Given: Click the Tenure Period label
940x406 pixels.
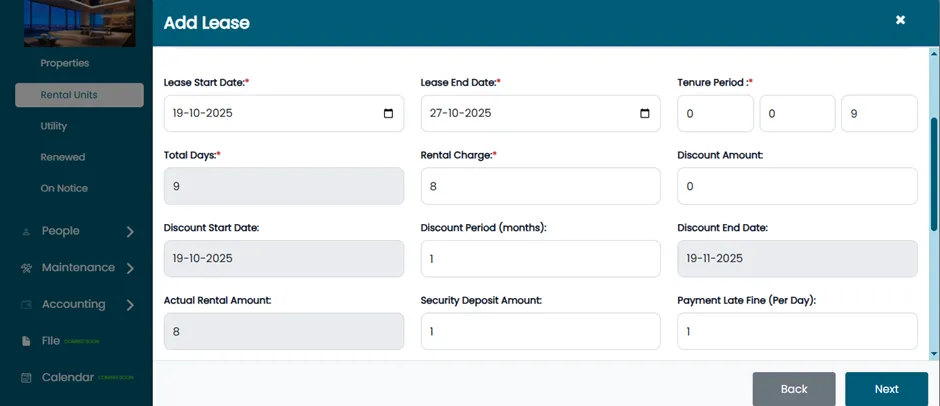Looking at the screenshot, I should 713,82.
